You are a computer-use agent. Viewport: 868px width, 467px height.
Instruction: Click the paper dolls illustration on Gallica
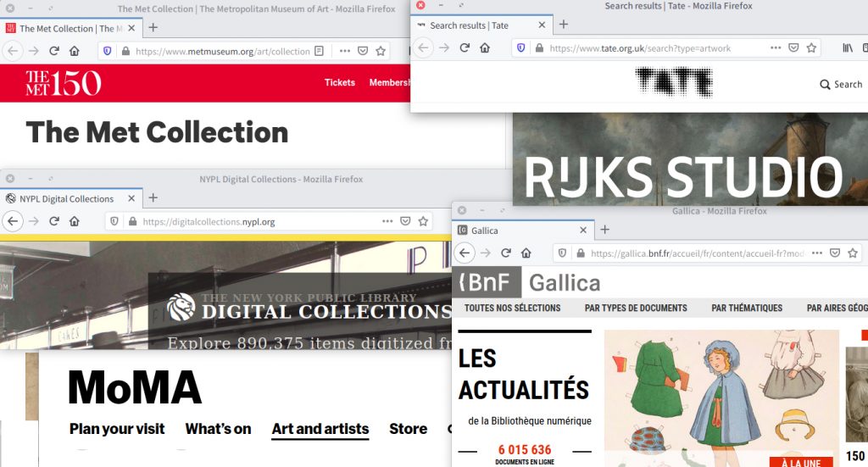pos(721,398)
